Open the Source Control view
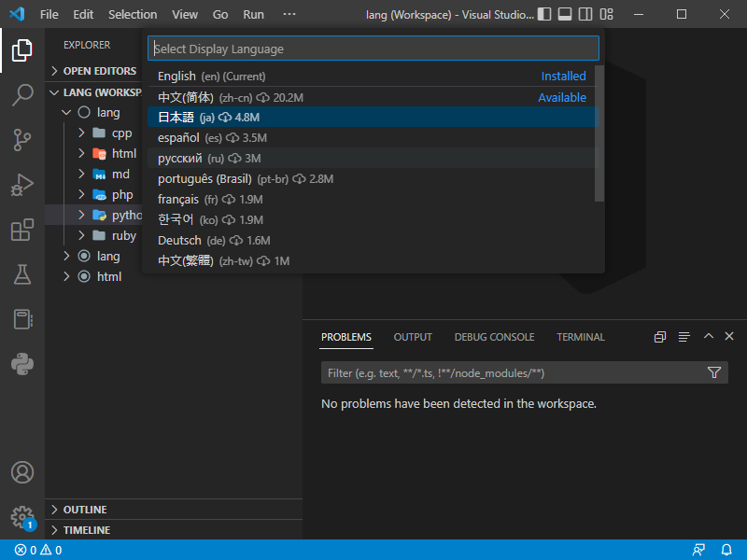The image size is (747, 560). point(21,139)
